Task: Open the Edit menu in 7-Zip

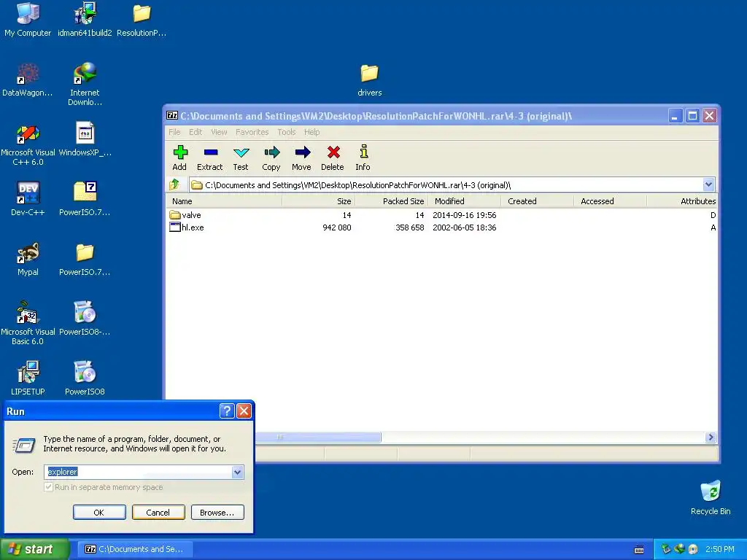Action: point(196,132)
